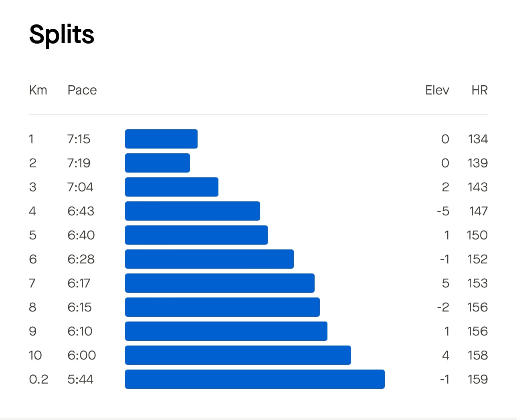517x420 pixels.
Task: Select the 6:10 pace bar
Action: click(226, 331)
